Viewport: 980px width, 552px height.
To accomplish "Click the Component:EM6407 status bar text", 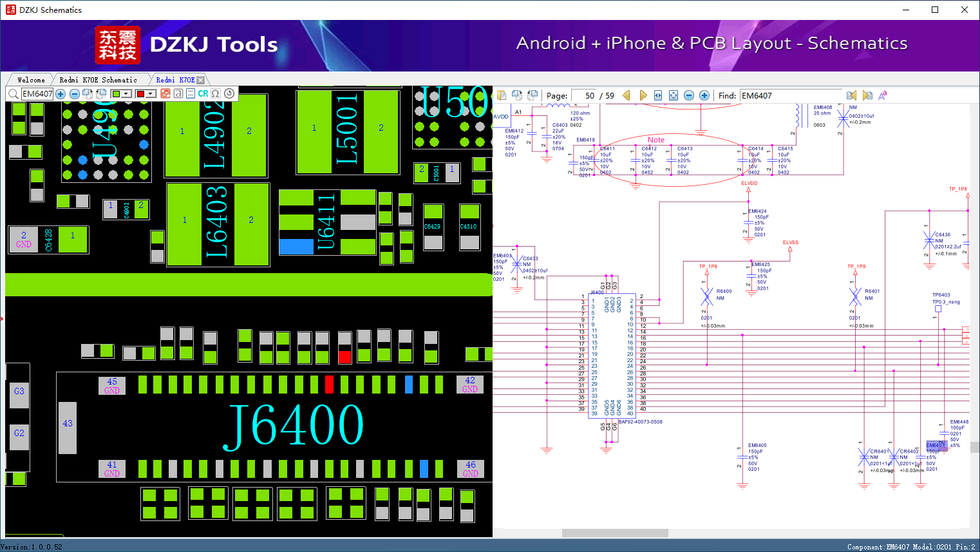I will pos(911,547).
